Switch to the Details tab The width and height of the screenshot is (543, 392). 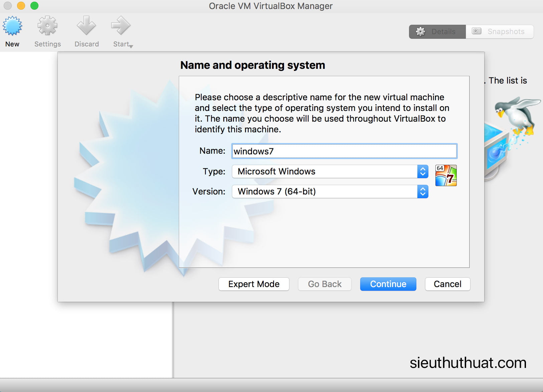click(x=437, y=32)
